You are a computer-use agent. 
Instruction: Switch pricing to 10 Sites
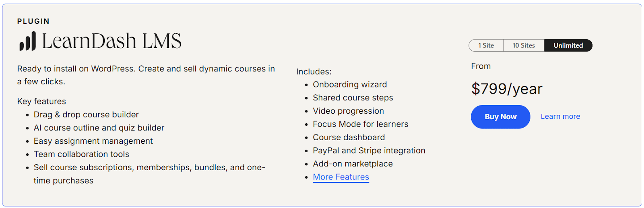point(524,45)
